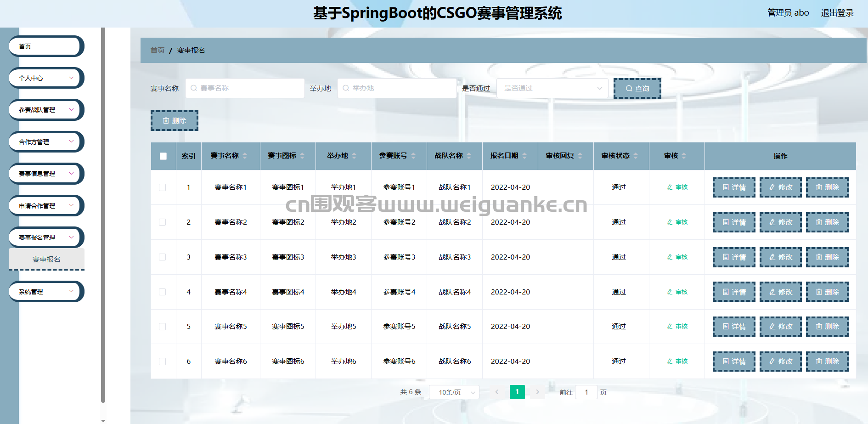868x424 pixels.
Task: Click the 审核 pencil icon in row 2
Action: click(670, 222)
